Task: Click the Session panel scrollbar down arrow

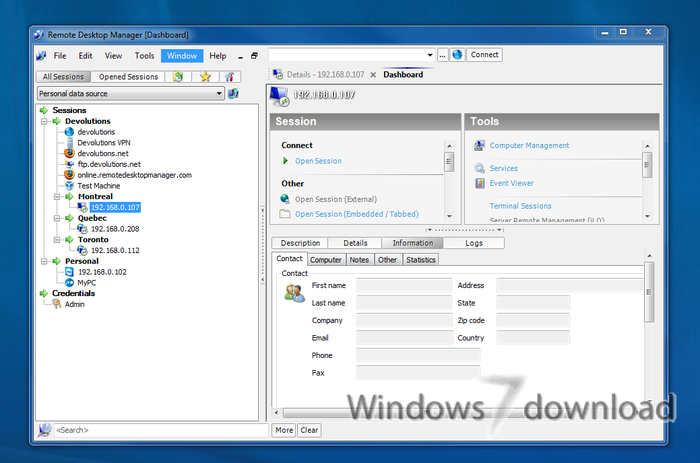Action: [450, 216]
